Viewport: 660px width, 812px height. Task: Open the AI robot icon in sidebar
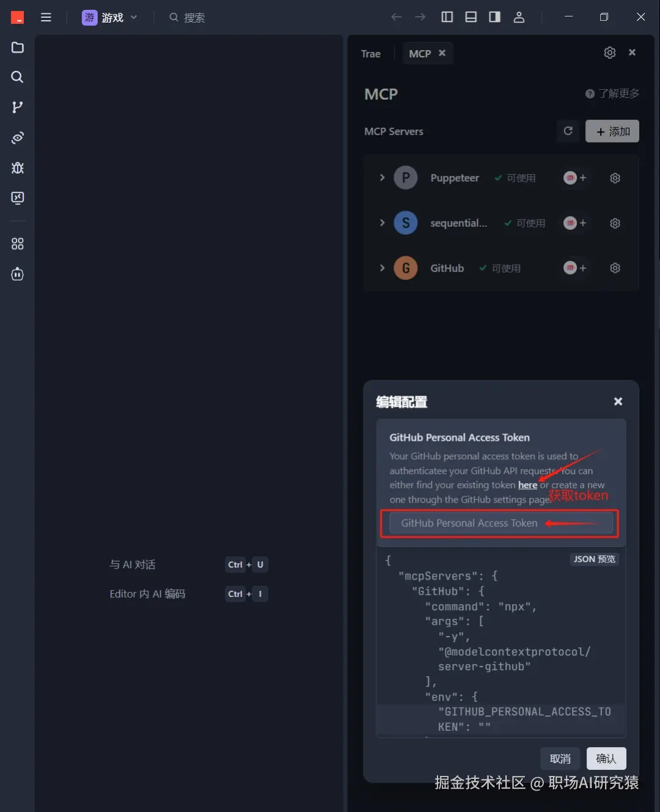pyautogui.click(x=18, y=274)
